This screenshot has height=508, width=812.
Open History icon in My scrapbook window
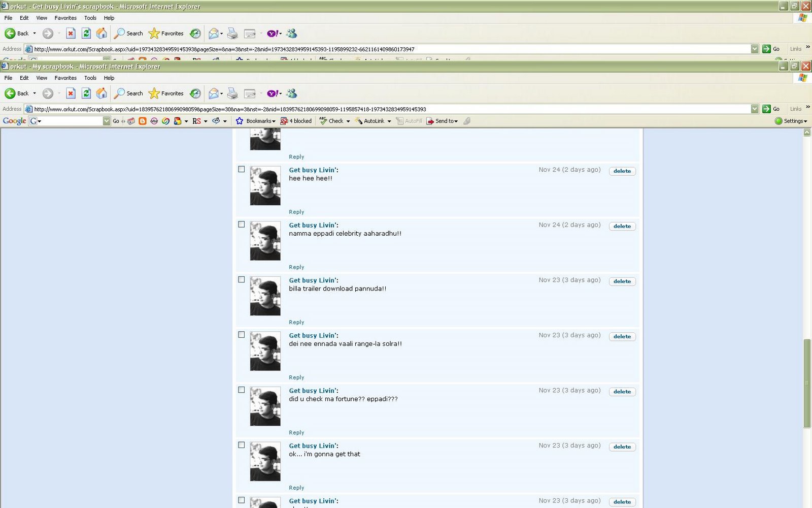click(x=195, y=93)
